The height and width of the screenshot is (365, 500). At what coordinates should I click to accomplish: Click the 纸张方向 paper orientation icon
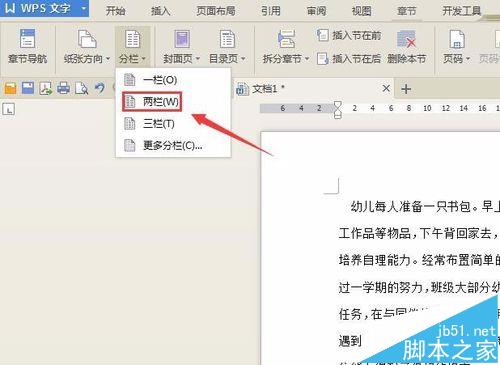(x=87, y=39)
